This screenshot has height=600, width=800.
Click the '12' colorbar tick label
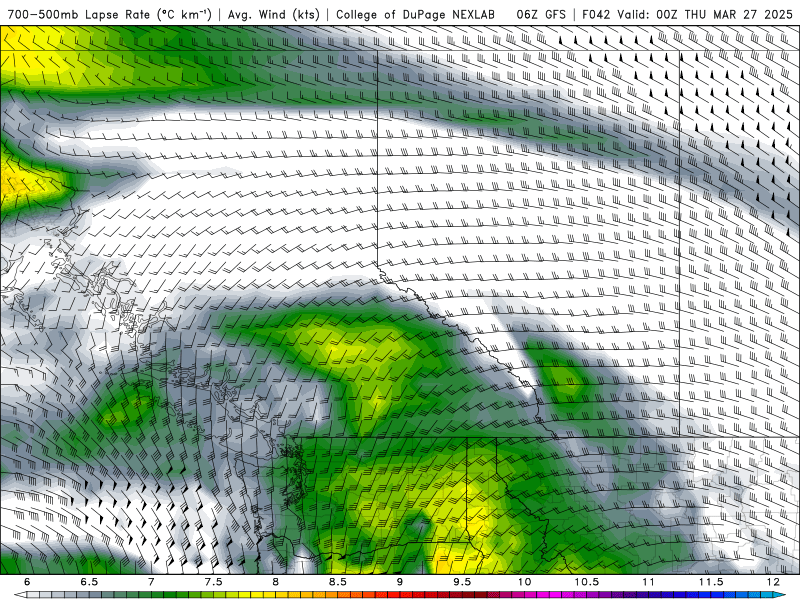(773, 582)
